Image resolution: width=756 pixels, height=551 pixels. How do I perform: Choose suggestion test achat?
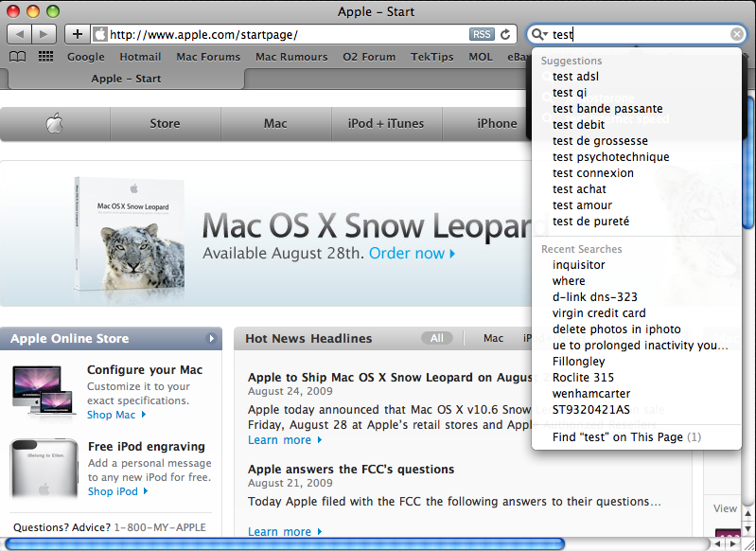[637, 189]
